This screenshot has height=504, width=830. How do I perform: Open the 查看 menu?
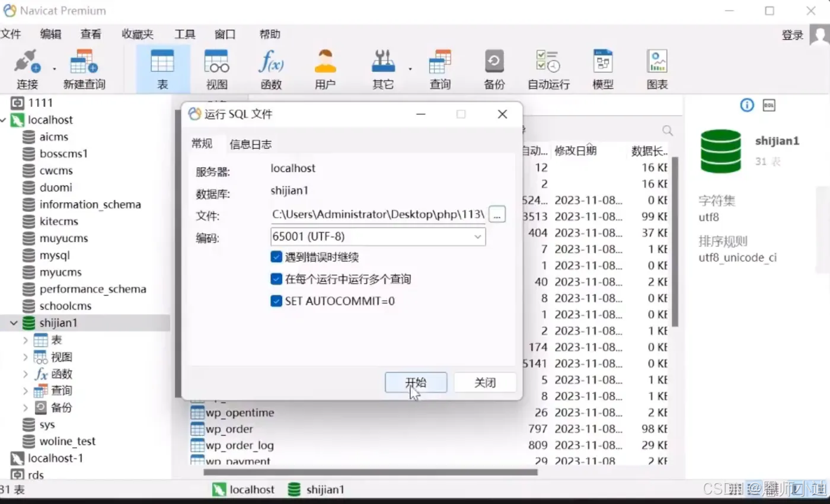pyautogui.click(x=91, y=34)
